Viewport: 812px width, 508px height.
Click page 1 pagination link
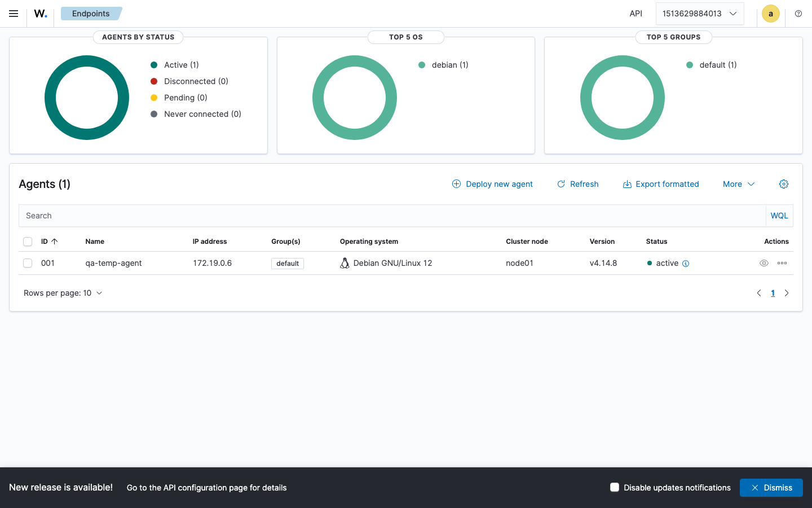[773, 293]
